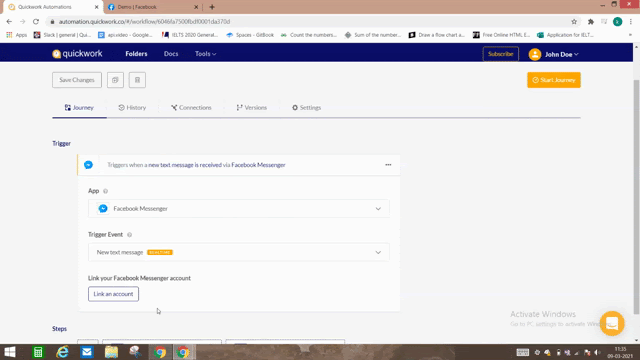The height and width of the screenshot is (360, 640).
Task: Open File Explorer from taskbar
Action: (x=111, y=352)
